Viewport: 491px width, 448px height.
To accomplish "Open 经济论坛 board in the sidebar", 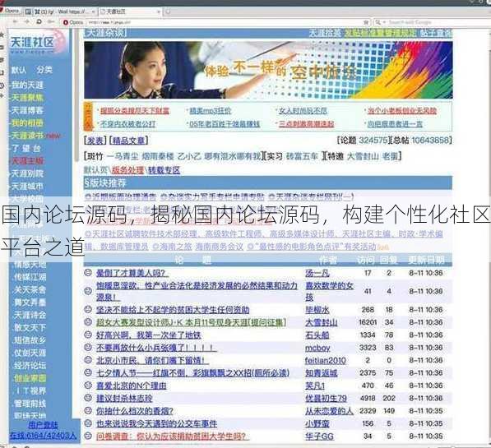I will [30, 365].
